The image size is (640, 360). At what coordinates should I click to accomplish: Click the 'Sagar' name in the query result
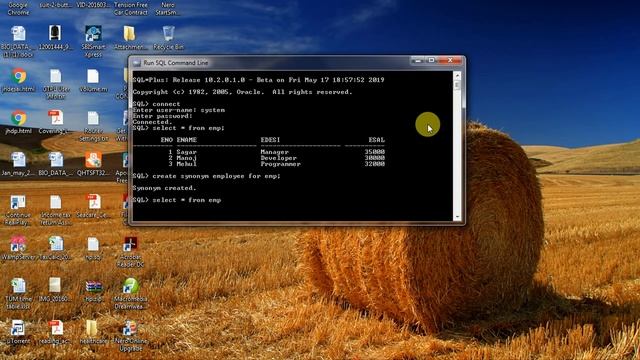187,152
